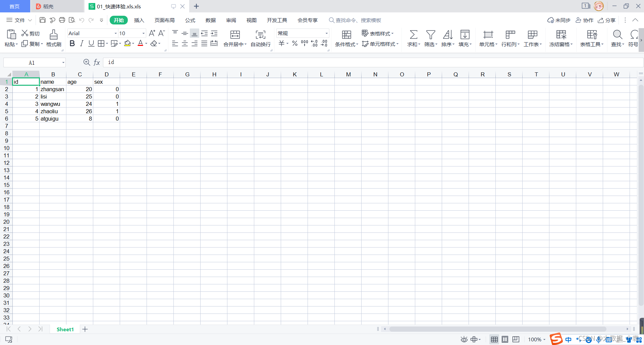The height and width of the screenshot is (345, 644).
Task: Click the Sort (排序) icon
Action: click(x=448, y=34)
